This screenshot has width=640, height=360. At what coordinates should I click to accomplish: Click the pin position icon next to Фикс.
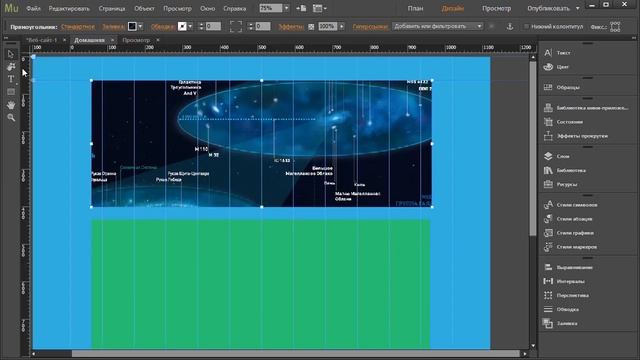tap(615, 27)
